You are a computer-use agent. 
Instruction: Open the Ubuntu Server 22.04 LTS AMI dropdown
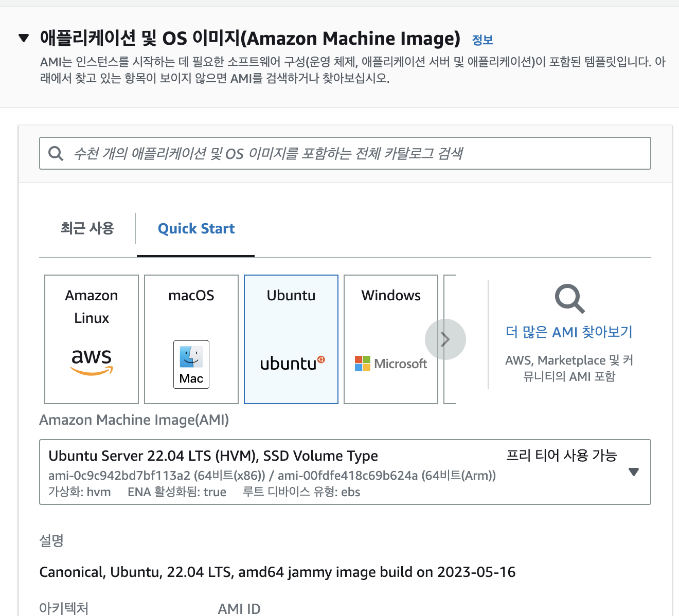pyautogui.click(x=345, y=472)
